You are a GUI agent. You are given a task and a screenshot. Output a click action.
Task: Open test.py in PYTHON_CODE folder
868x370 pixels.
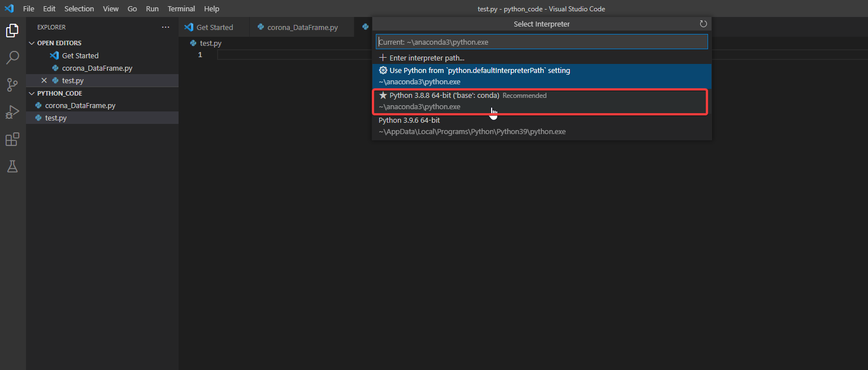coord(102,118)
